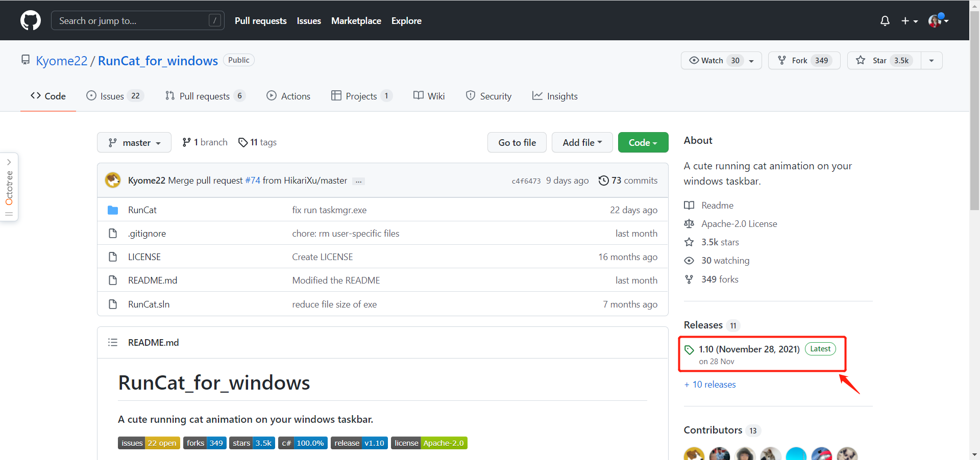Open the Actions tab
The width and height of the screenshot is (980, 460).
pyautogui.click(x=288, y=96)
